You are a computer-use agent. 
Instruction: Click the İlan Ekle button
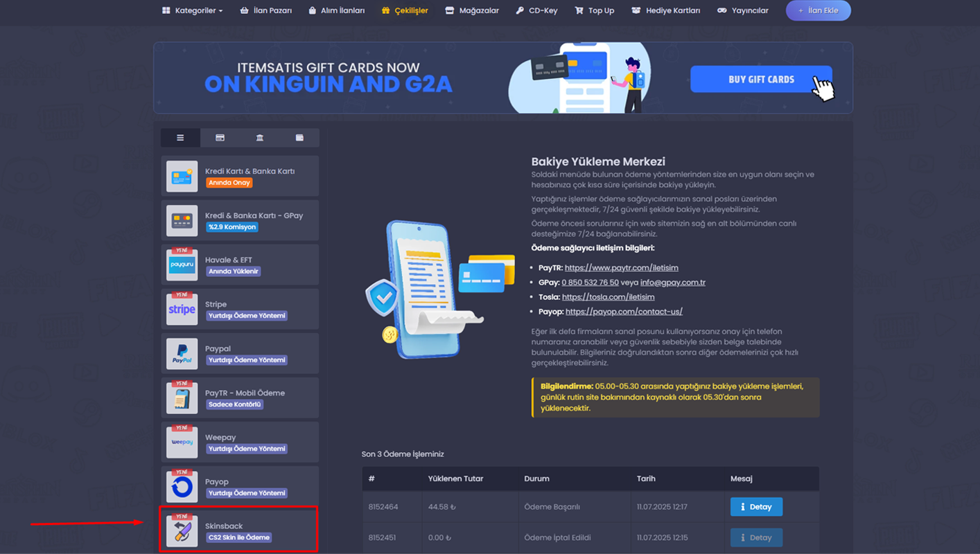coord(819,10)
